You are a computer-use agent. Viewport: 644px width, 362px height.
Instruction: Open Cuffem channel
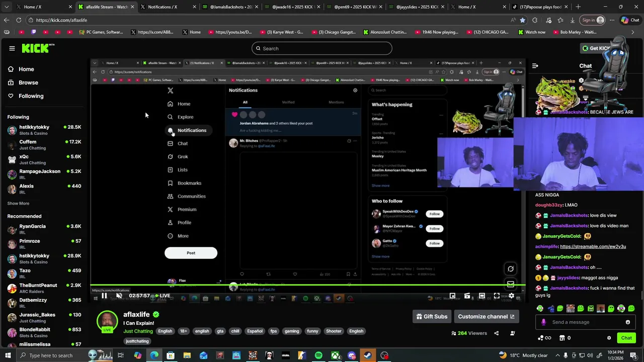44,145
